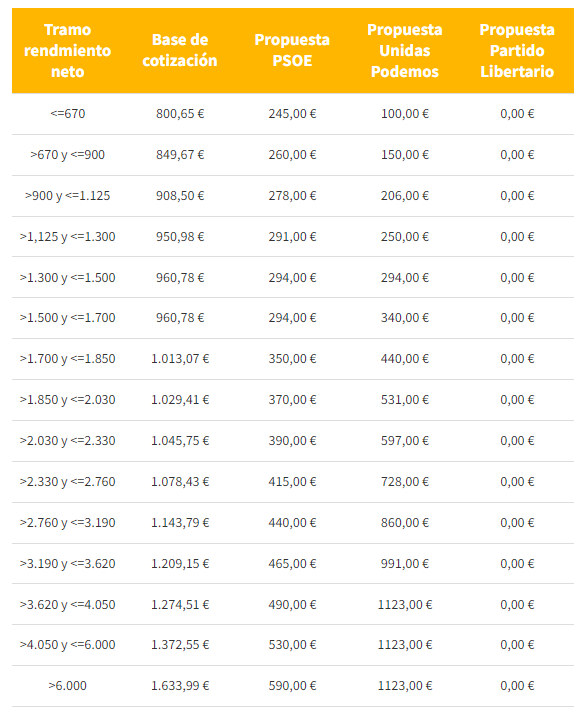The height and width of the screenshot is (717, 582).
Task: Click the base value '1.372,55 €'
Action: click(180, 645)
